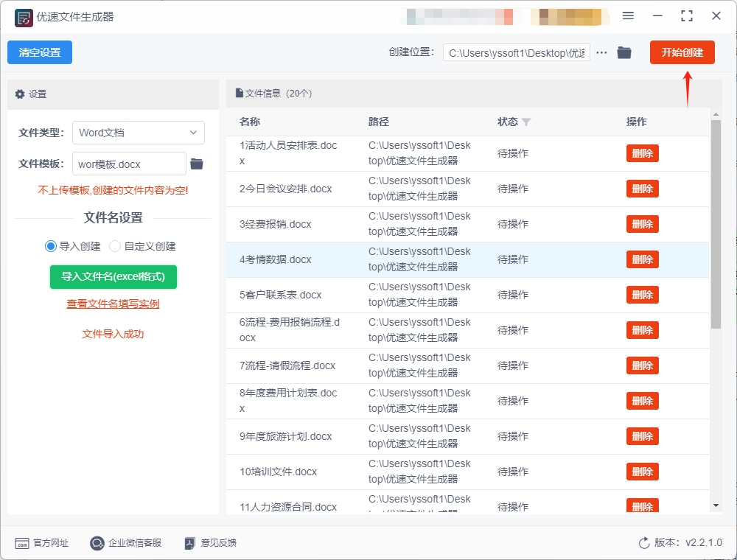Open 查看文件名填写实例 link
Viewport: 737px width, 560px height.
pos(113,304)
